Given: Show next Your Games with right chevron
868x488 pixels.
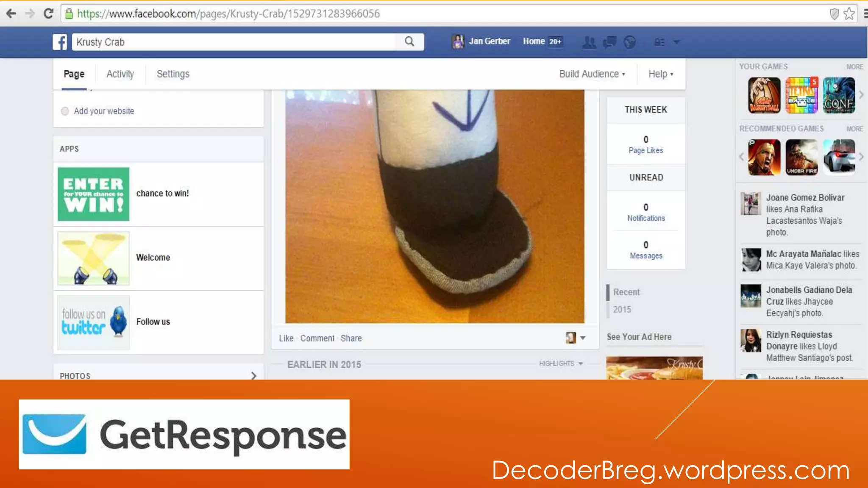Looking at the screenshot, I should (x=861, y=95).
